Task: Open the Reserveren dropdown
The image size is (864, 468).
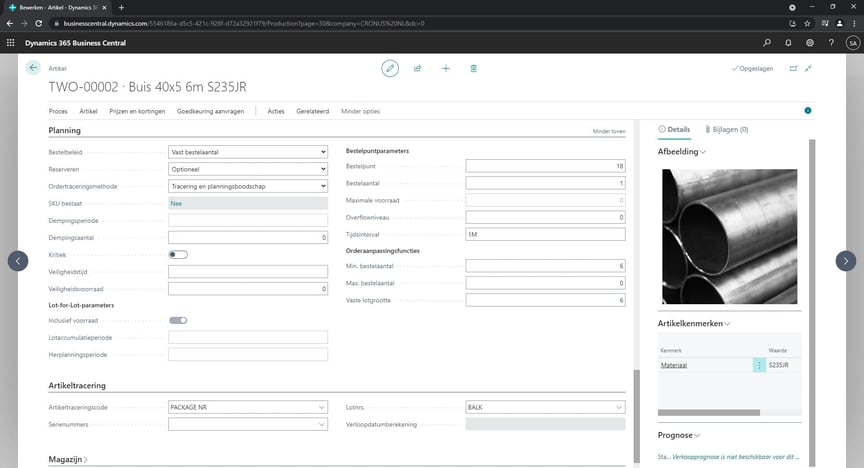Action: point(248,169)
